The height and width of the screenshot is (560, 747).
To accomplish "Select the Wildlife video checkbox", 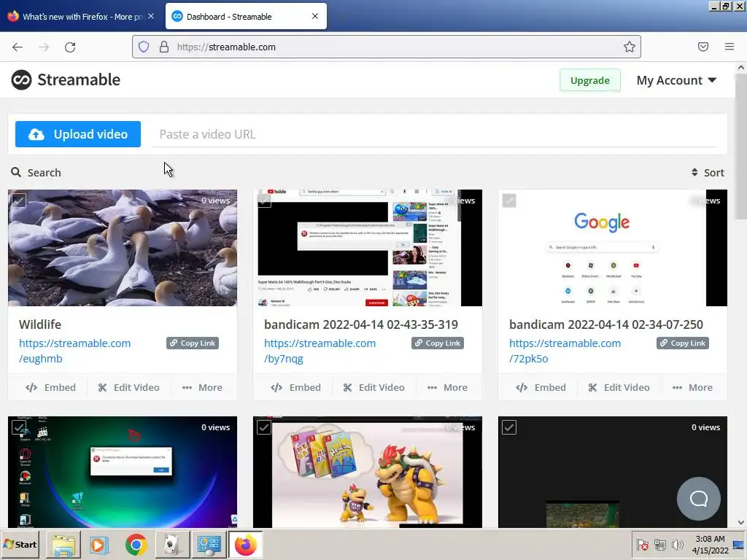I will [x=18, y=201].
